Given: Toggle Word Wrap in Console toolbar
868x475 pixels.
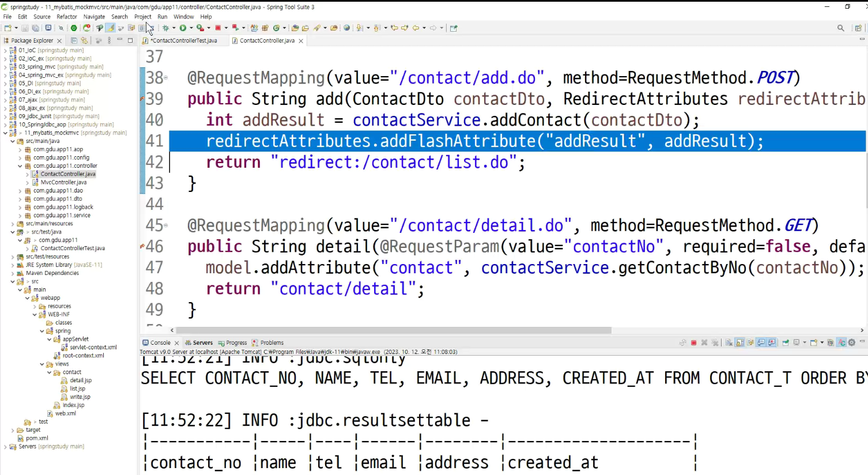Looking at the screenshot, I should click(750, 342).
